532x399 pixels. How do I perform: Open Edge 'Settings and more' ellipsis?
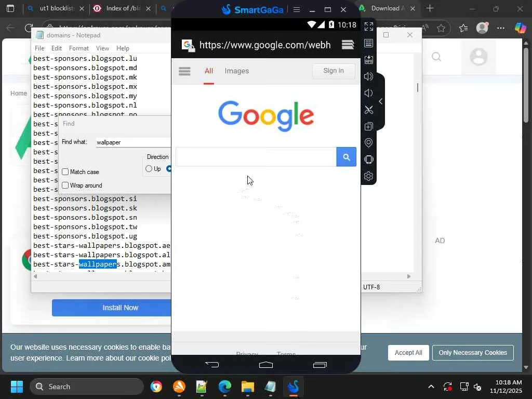(x=501, y=28)
